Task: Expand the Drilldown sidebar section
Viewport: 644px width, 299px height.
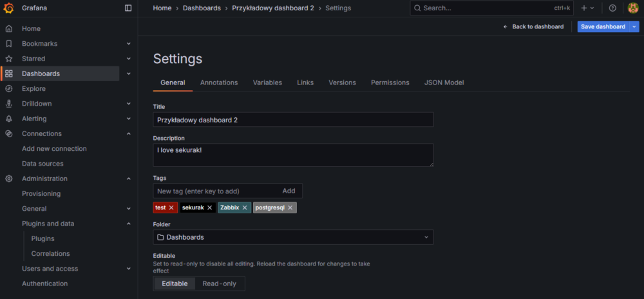Action: coord(129,104)
